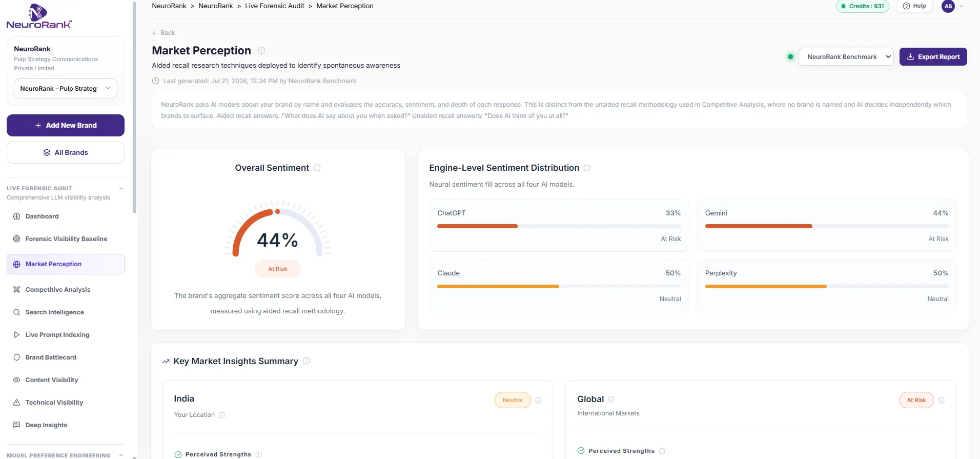The width and height of the screenshot is (980, 459).
Task: Click the Deep Insights chat icon
Action: (16, 425)
